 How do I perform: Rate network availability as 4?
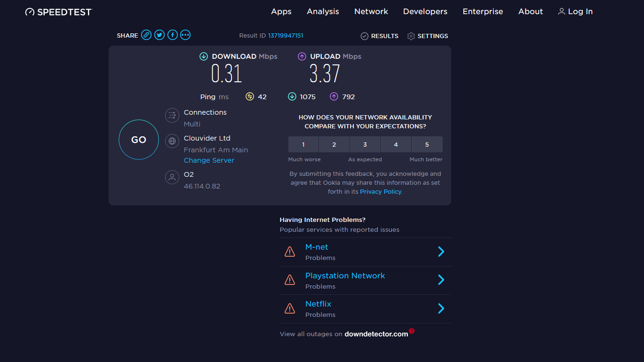[396, 144]
